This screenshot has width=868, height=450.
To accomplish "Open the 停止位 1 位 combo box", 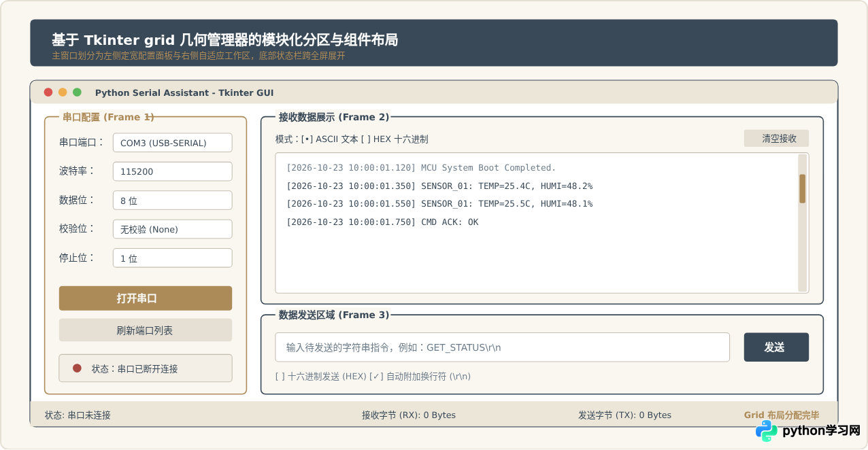I will coord(172,258).
